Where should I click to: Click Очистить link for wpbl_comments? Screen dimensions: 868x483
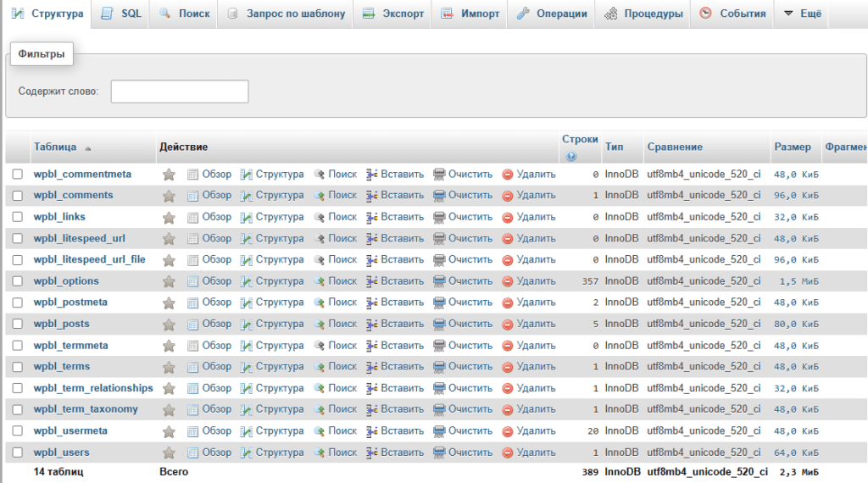[x=470, y=195]
